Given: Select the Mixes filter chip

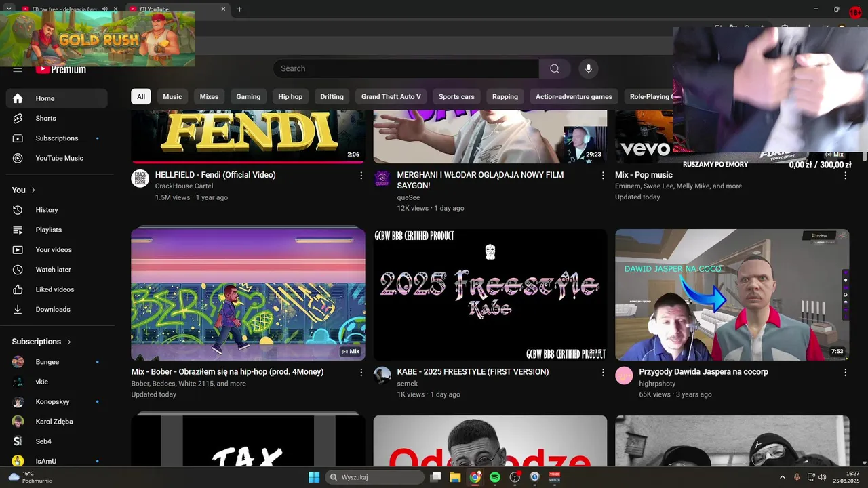Looking at the screenshot, I should point(209,96).
